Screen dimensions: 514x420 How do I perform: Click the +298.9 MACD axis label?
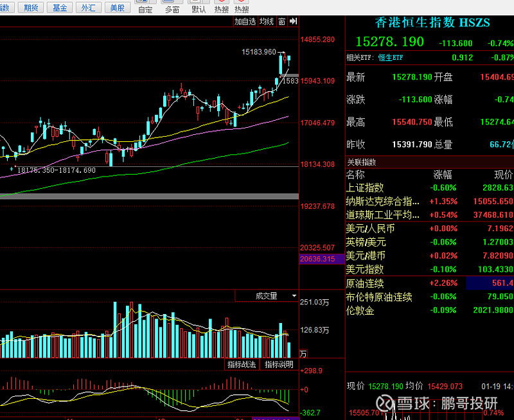pos(312,371)
